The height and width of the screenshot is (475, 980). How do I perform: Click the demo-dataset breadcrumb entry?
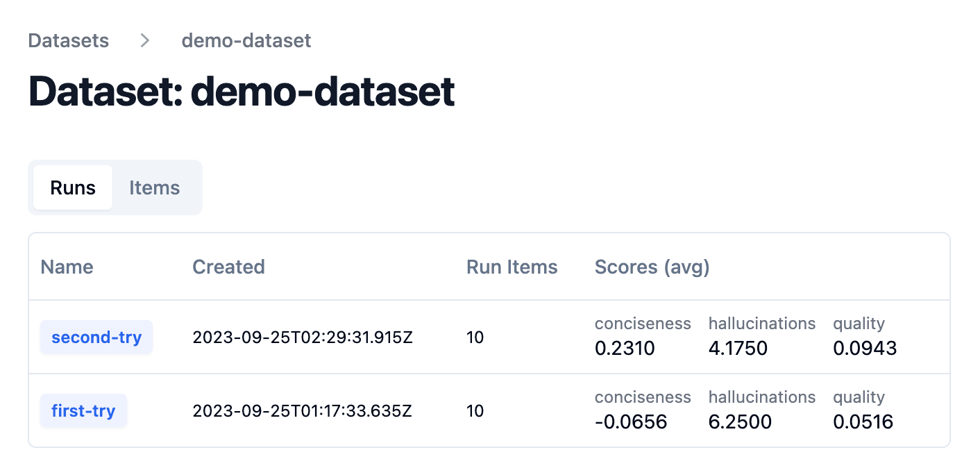point(246,40)
